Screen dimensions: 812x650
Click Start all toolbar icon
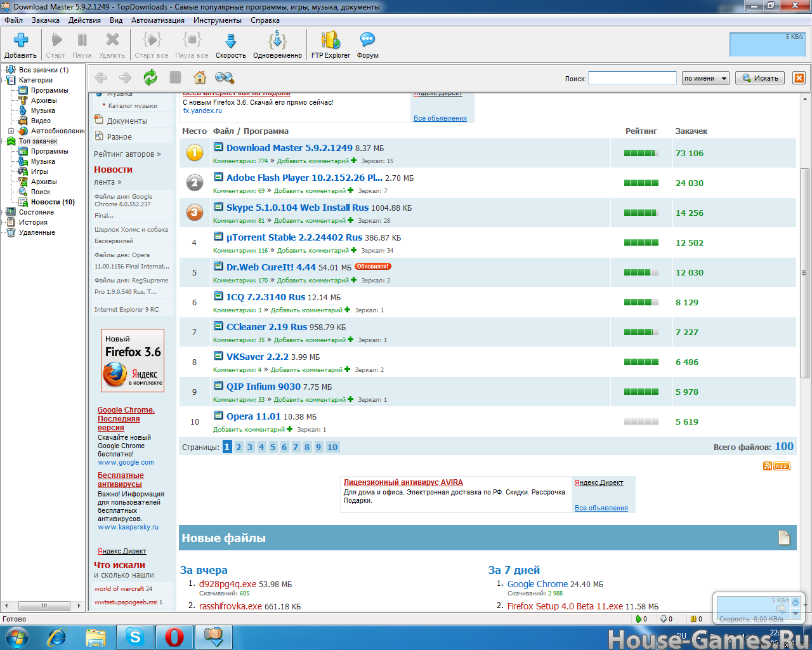(152, 40)
